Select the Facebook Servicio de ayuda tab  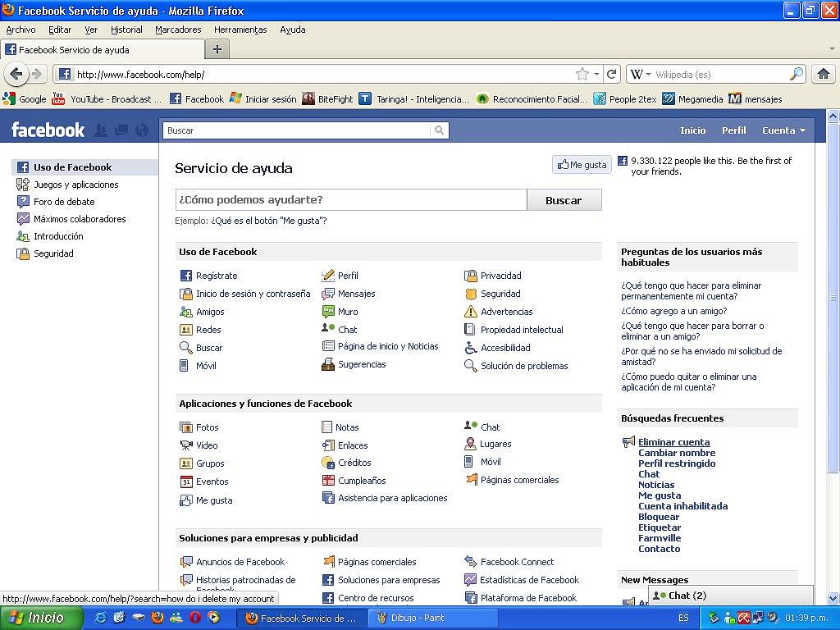tap(103, 50)
